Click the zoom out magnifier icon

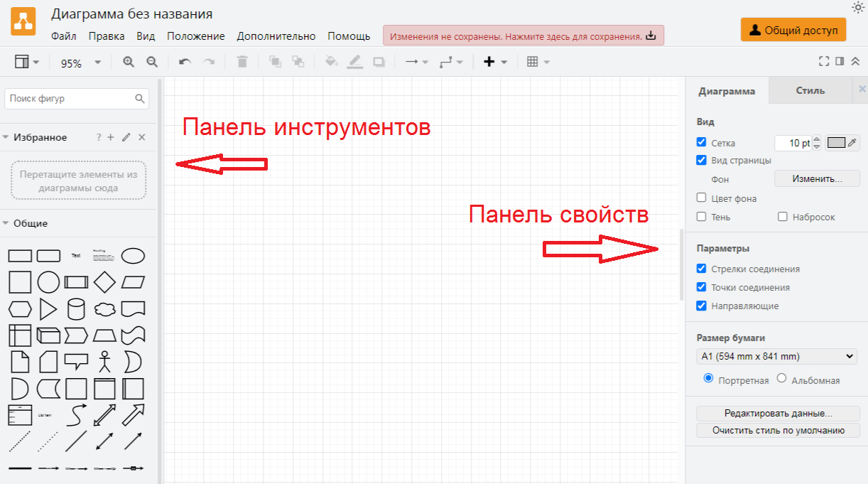tap(152, 62)
